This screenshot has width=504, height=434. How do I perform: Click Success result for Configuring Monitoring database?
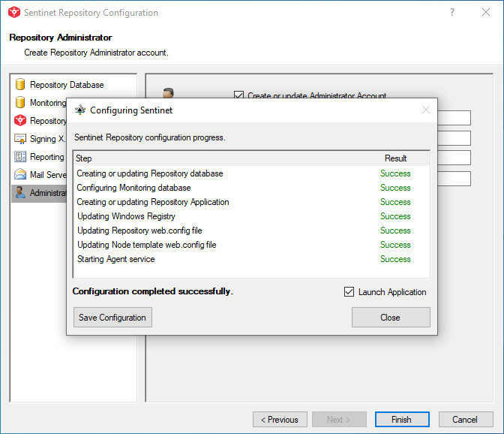pos(395,188)
